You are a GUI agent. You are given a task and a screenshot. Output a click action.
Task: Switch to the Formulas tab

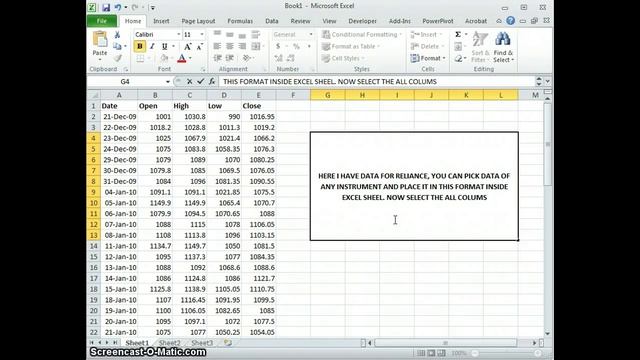tap(240, 21)
